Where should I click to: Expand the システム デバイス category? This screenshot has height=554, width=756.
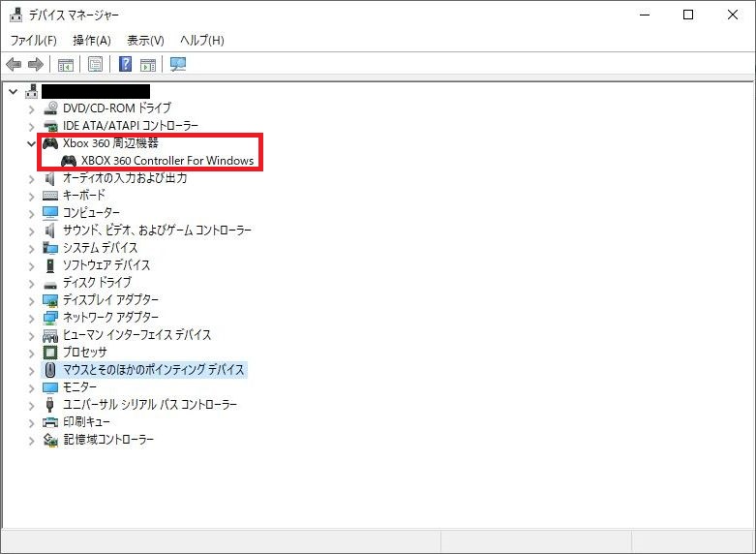[x=32, y=249]
